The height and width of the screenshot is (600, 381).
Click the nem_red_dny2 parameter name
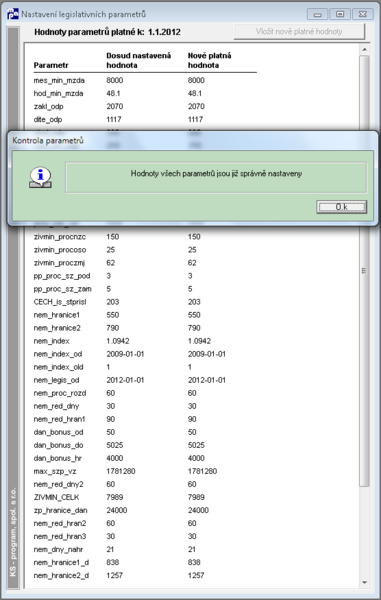point(58,484)
